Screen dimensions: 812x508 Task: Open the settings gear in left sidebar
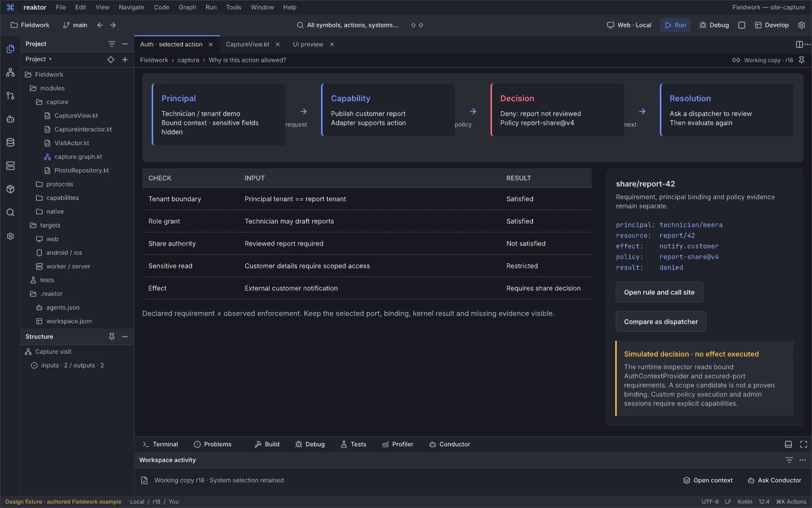click(10, 236)
